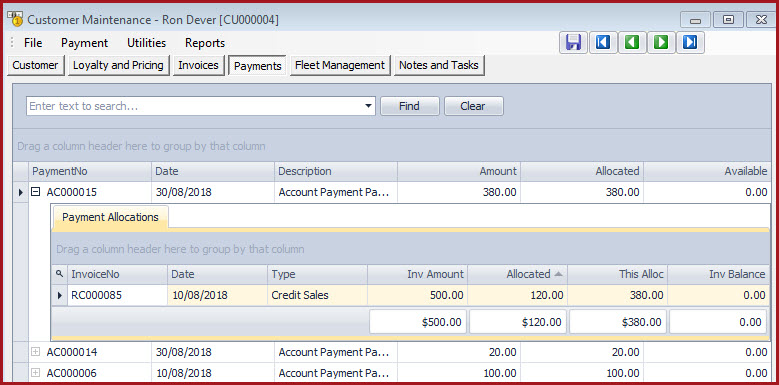Click the $380.00 total summary cell
779x385 pixels.
(618, 322)
